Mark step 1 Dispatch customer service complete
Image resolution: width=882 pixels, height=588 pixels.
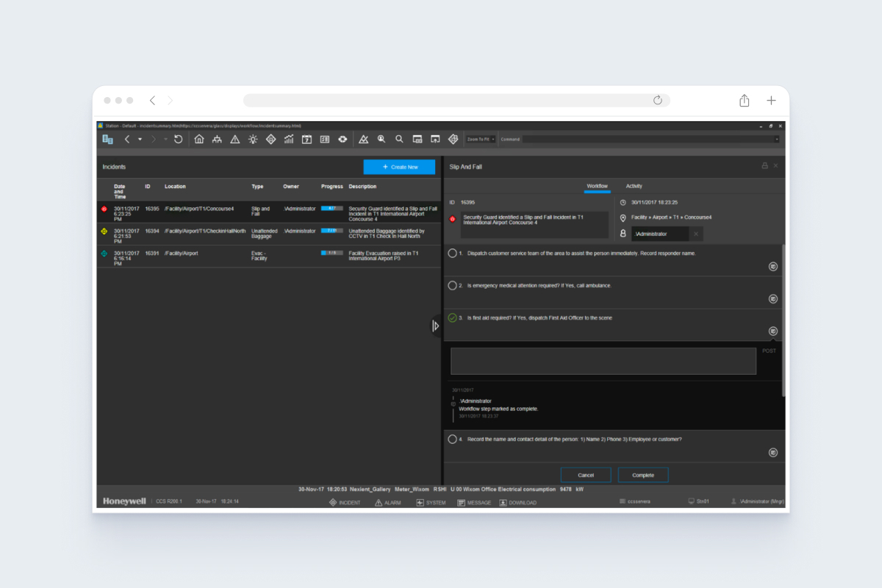tap(452, 253)
